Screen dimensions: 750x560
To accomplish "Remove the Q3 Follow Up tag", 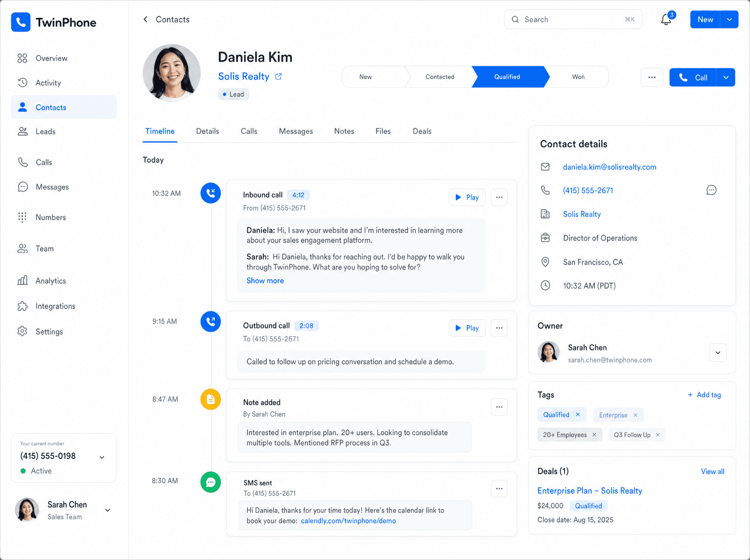I will 658,434.
